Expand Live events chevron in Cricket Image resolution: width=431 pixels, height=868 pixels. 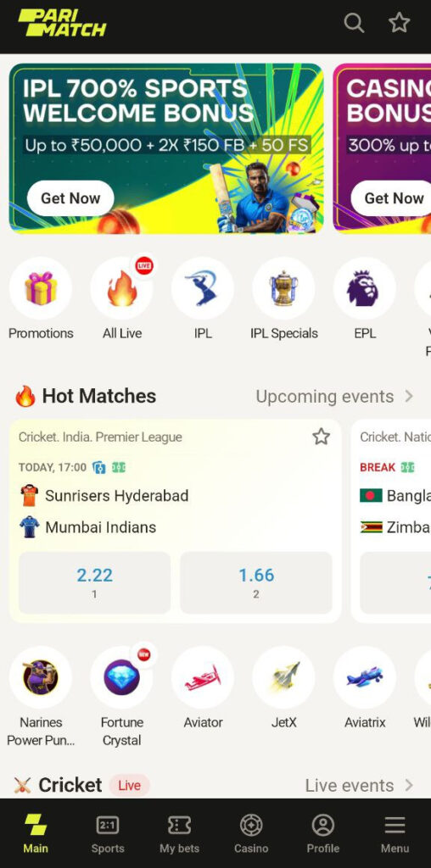pos(409,785)
